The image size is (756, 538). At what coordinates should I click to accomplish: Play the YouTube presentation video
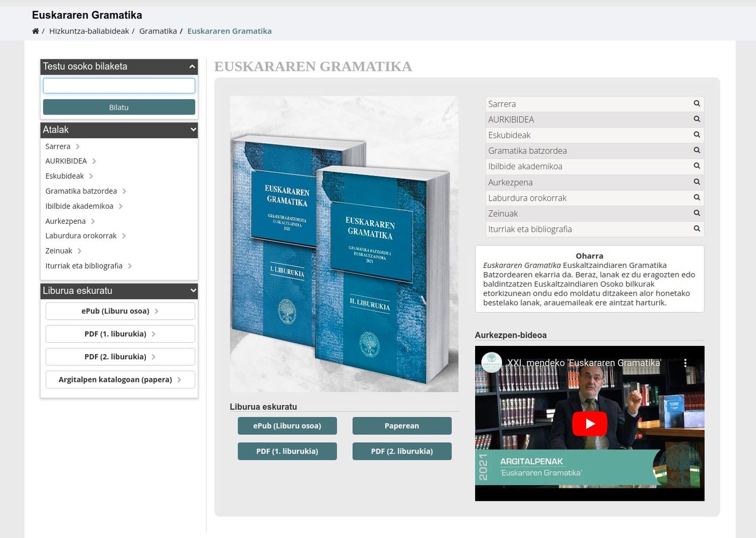590,424
